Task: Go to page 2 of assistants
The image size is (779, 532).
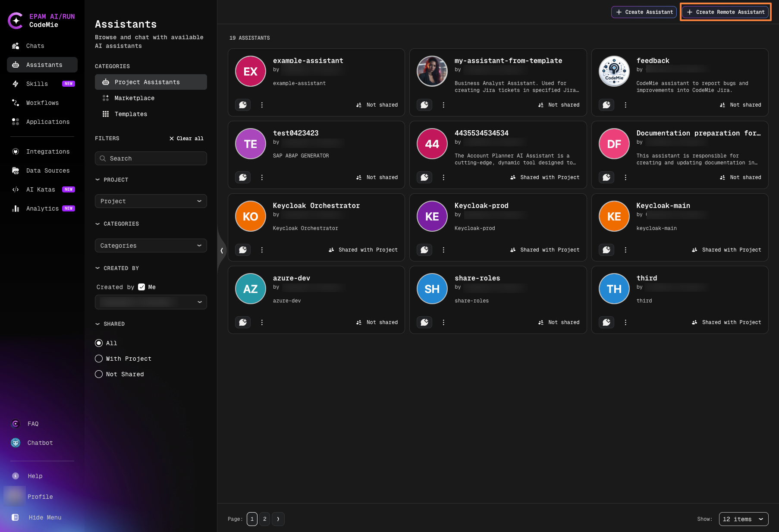Action: click(x=264, y=519)
